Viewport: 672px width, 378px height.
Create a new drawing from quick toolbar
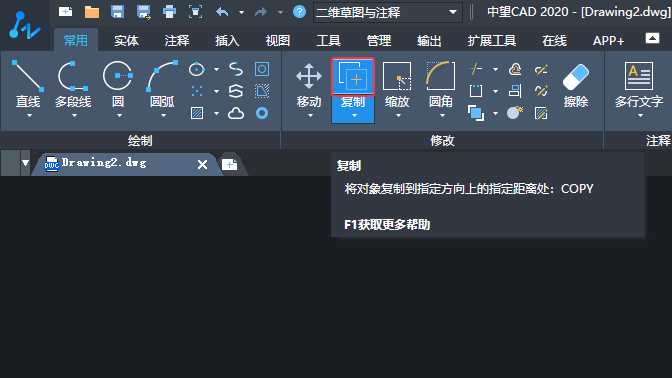(x=66, y=12)
